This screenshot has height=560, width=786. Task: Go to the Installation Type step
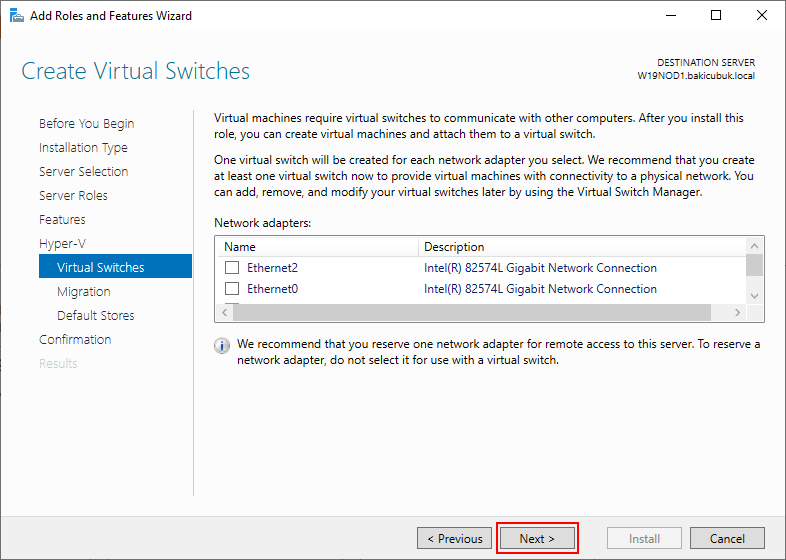(x=83, y=148)
